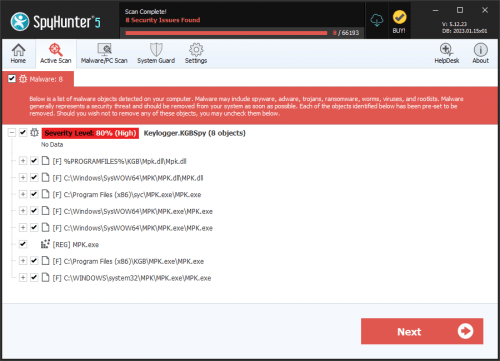Open Active Scan tab
Image resolution: width=500 pixels, height=361 pixels.
[56, 54]
